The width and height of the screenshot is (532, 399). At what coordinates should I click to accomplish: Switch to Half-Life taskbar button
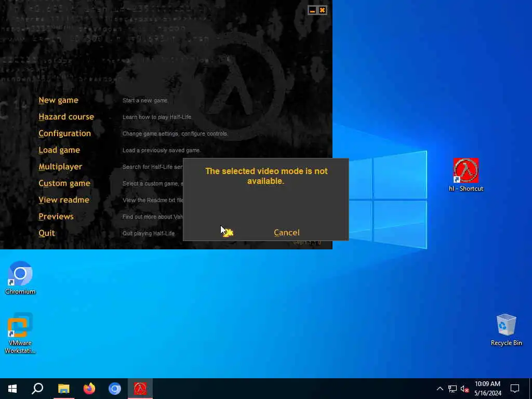tap(140, 389)
